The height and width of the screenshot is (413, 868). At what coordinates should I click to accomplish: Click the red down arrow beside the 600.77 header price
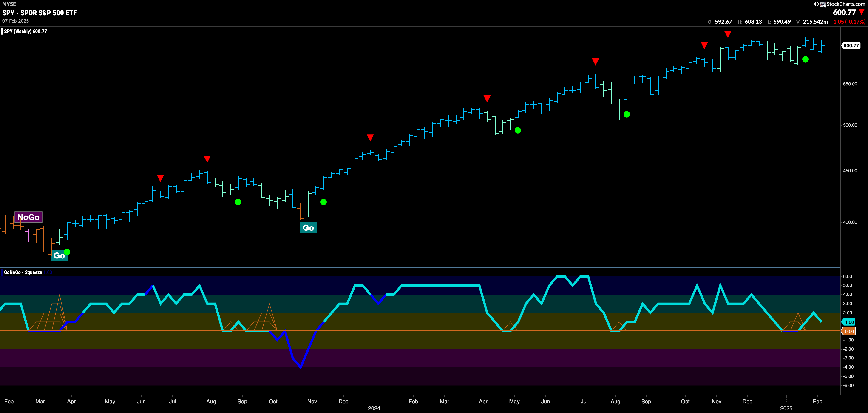[x=862, y=12]
